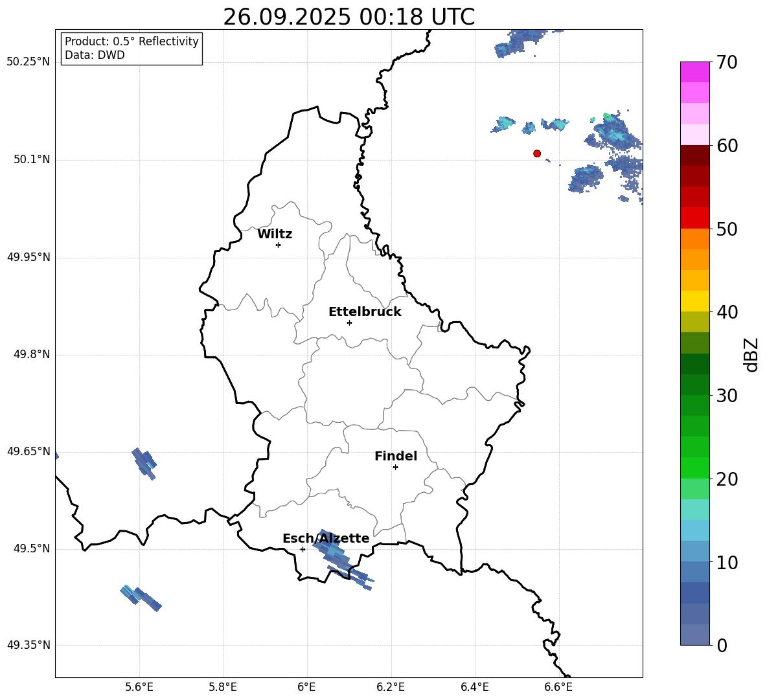The image size is (767, 700).
Task: Click the red dot marker on the map
Action: pyautogui.click(x=537, y=153)
